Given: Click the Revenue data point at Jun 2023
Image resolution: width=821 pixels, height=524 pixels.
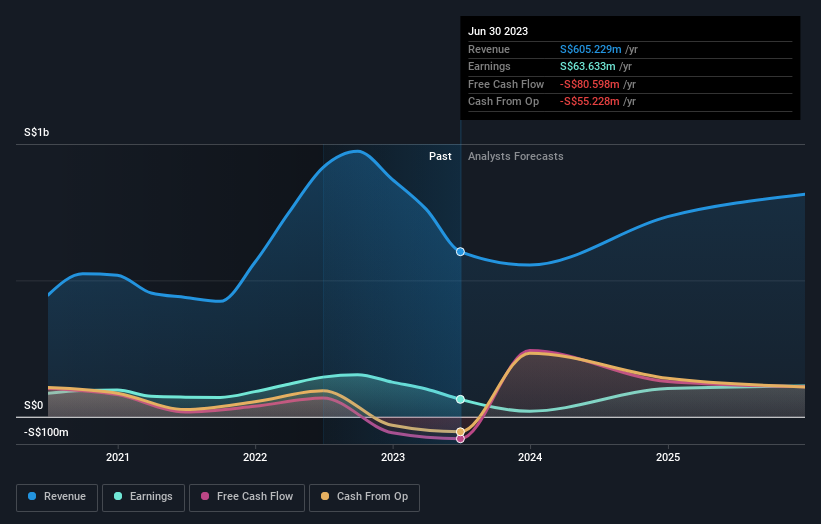Looking at the screenshot, I should (460, 252).
